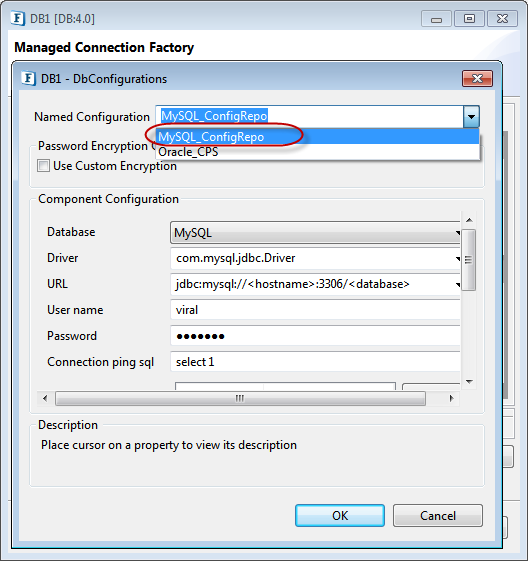Click the DB1 window title bar icon
Screen dimensions: 528x561
coord(18,18)
